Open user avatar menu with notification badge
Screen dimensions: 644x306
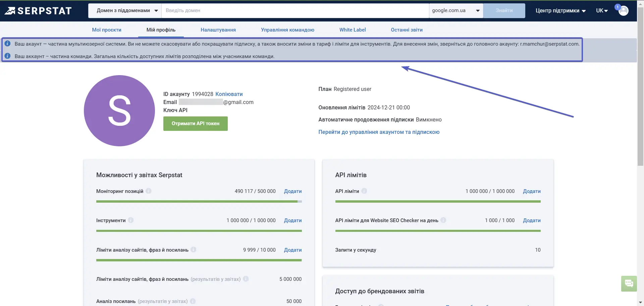[623, 10]
